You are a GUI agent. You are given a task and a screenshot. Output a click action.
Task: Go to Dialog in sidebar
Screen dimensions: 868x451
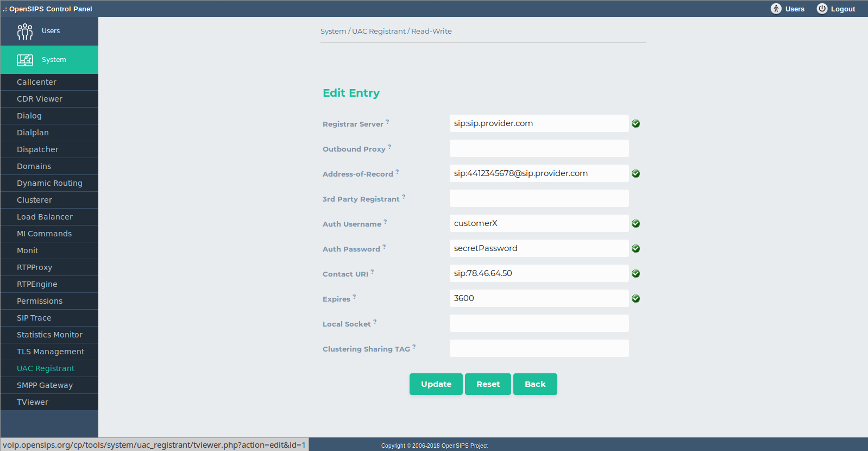click(49, 116)
